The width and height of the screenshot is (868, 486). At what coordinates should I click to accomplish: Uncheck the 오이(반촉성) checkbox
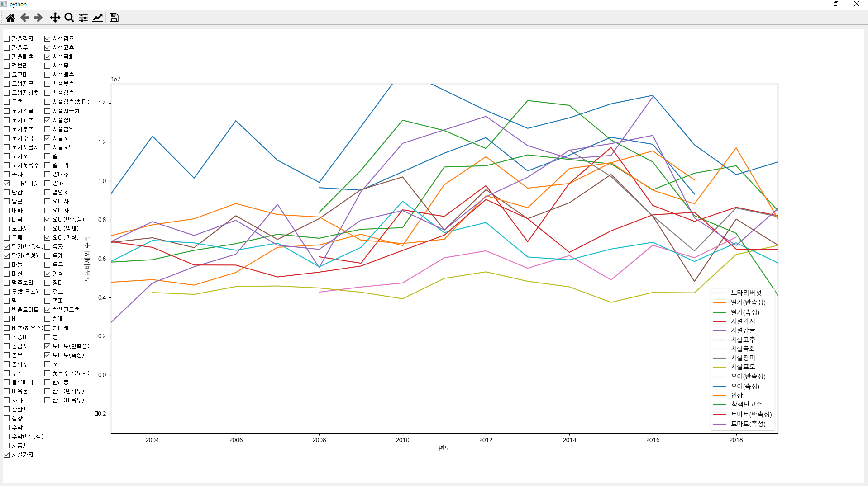(x=48, y=219)
